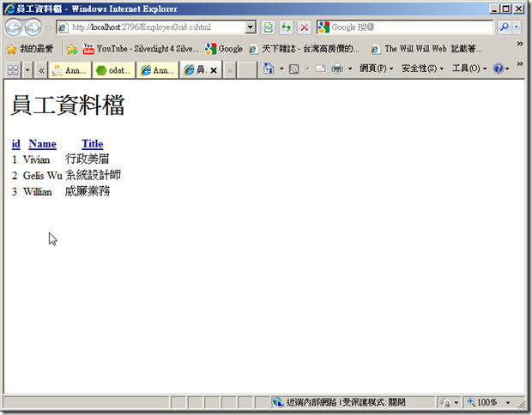Sort the grid by Title column

(x=93, y=144)
